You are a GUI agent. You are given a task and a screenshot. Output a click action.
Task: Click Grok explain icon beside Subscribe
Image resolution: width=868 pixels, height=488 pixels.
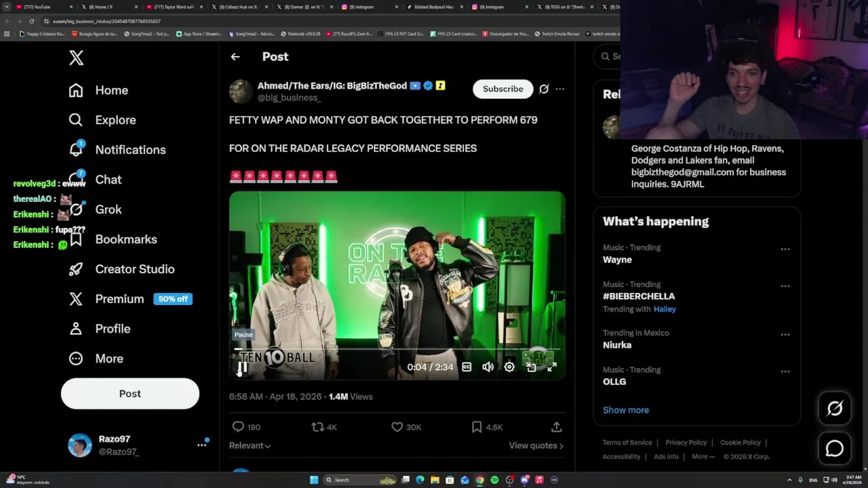tap(544, 89)
